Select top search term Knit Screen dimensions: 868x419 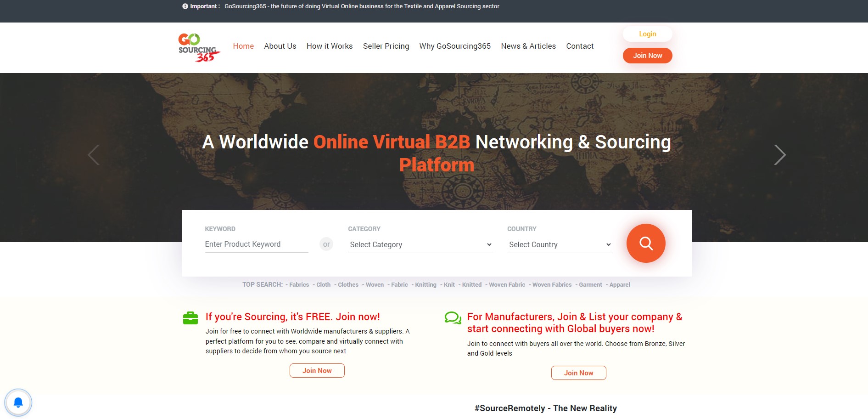pyautogui.click(x=449, y=285)
